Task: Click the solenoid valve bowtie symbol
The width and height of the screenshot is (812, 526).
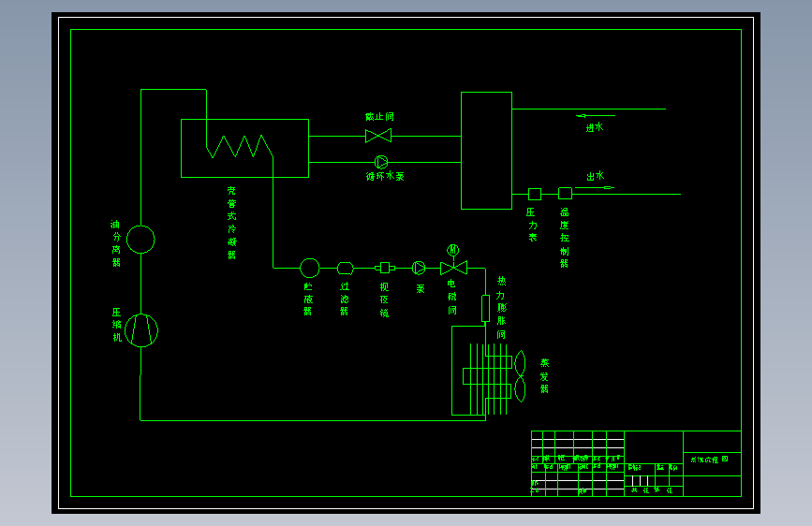Action: click(x=453, y=268)
